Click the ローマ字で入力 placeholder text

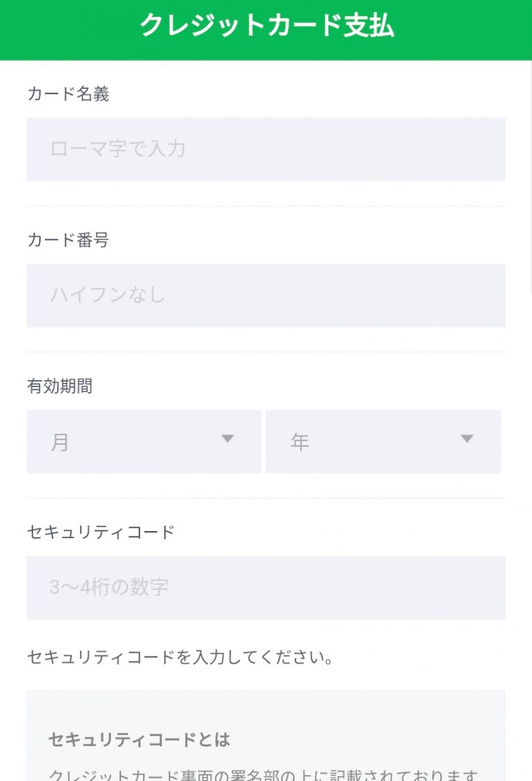click(118, 149)
